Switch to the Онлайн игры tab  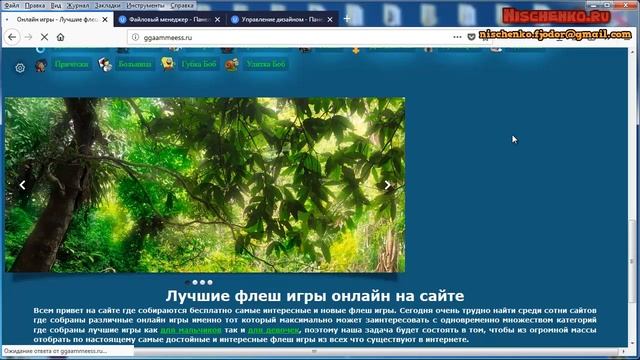(x=57, y=19)
